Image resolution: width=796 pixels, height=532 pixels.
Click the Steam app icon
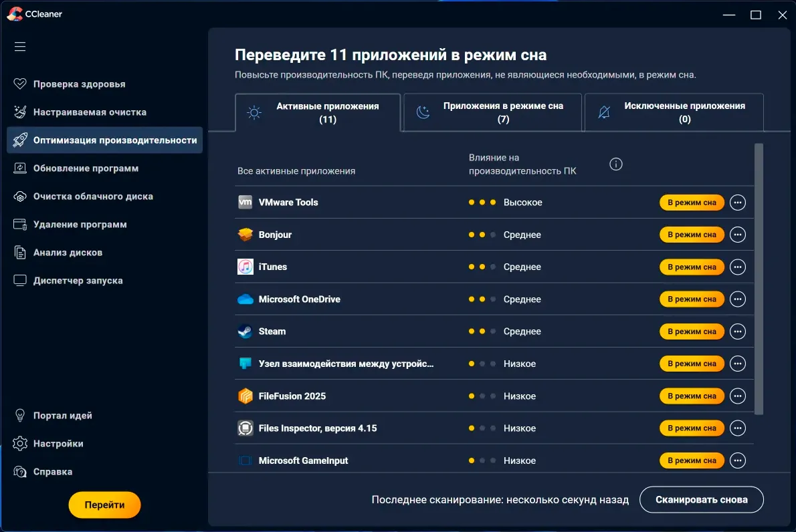(x=245, y=331)
